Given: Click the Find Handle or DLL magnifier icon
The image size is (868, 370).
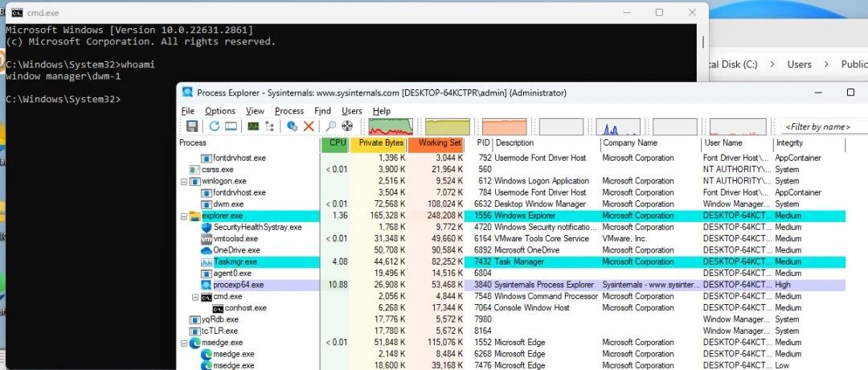Looking at the screenshot, I should coord(330,126).
